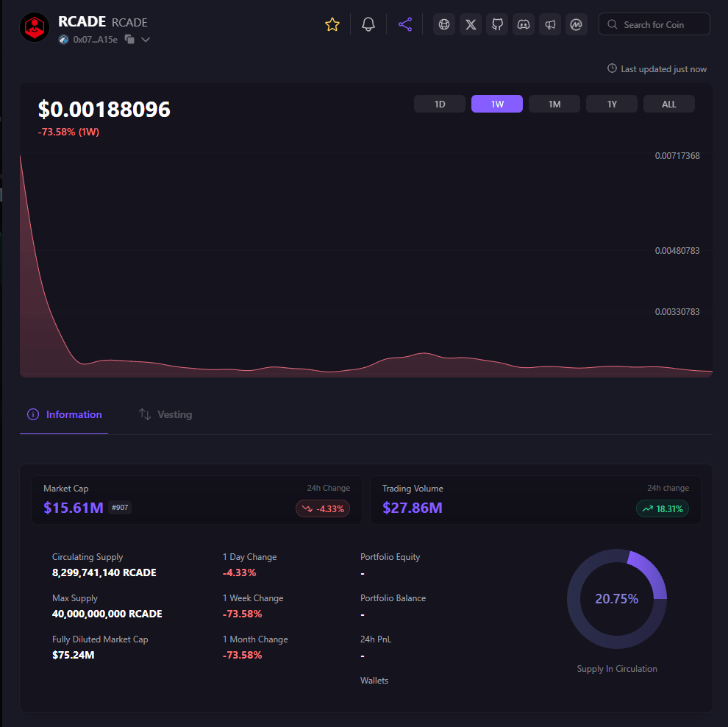Open price alert bell icon
Screen dimensions: 728x727
coord(368,24)
